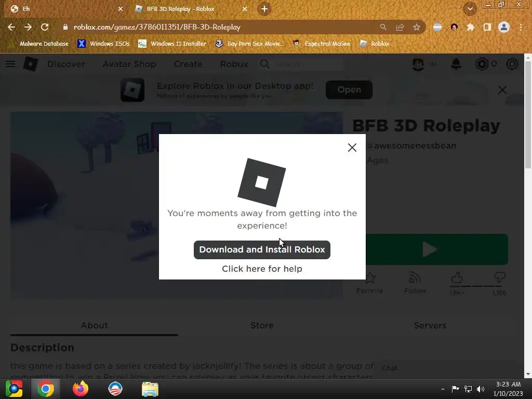This screenshot has width=532, height=399.
Task: Open Windows 11 Installer bookmark
Action: click(x=172, y=44)
